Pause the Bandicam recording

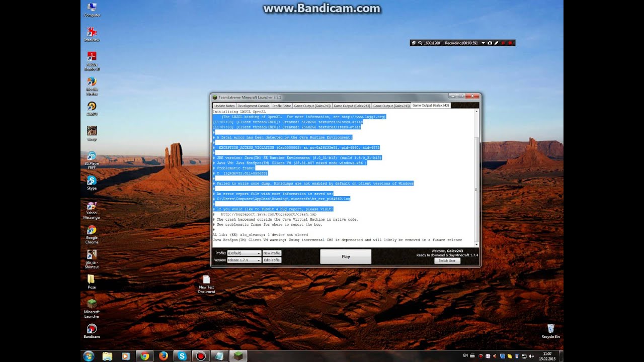(x=503, y=43)
